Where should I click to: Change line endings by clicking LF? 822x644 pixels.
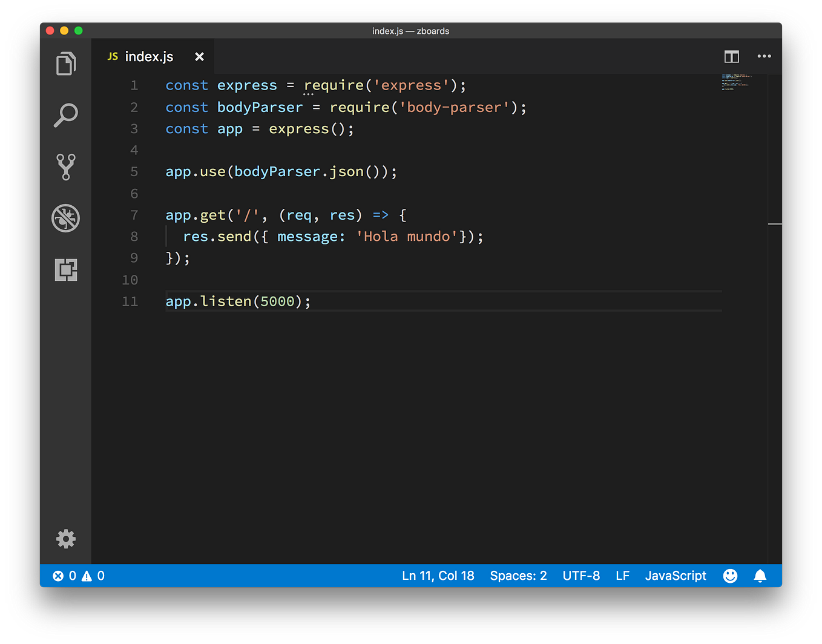[x=622, y=576]
